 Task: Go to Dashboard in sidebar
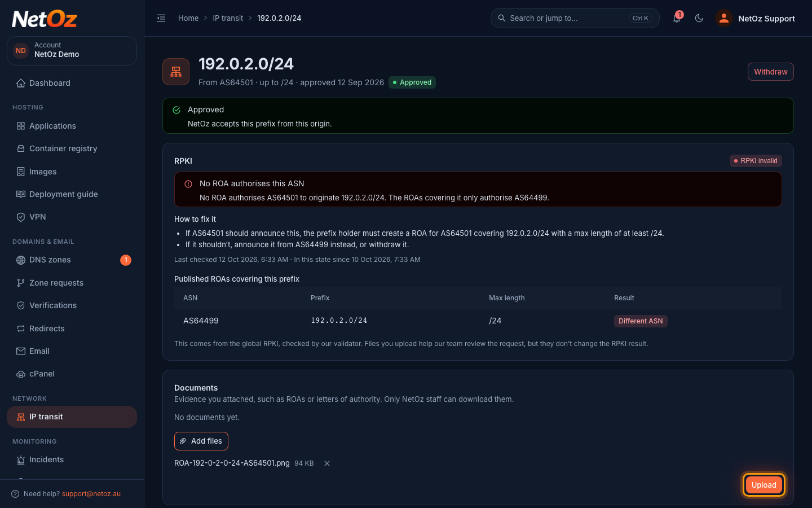point(72,83)
